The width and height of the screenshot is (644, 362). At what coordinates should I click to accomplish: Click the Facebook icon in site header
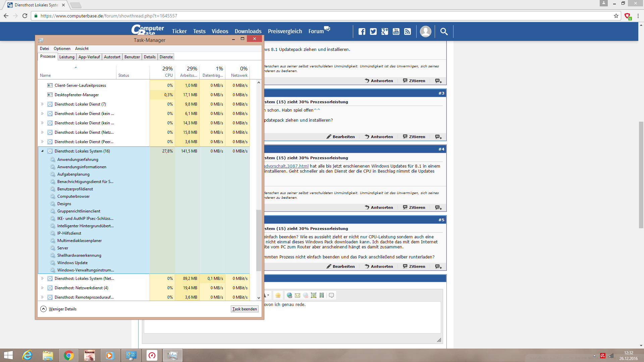pos(362,32)
